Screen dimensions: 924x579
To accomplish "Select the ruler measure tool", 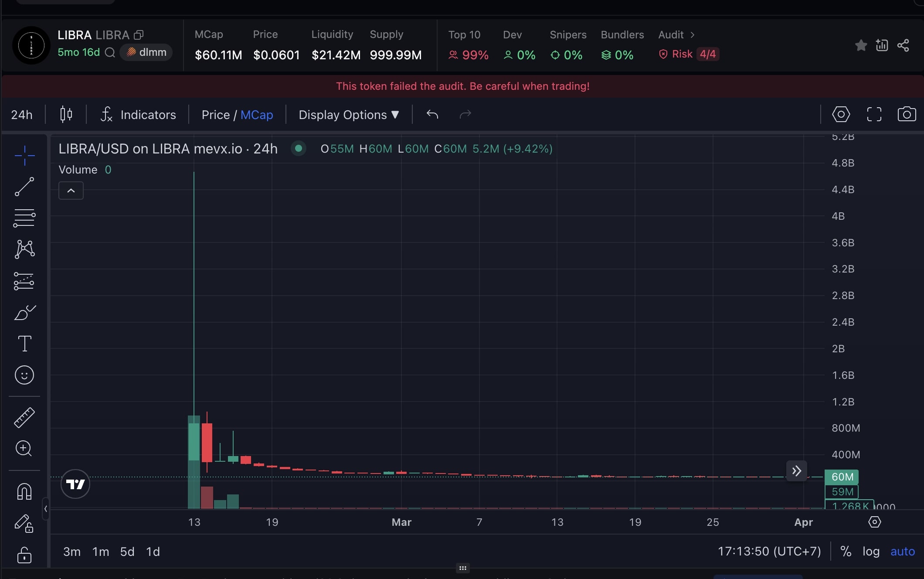I will [24, 417].
